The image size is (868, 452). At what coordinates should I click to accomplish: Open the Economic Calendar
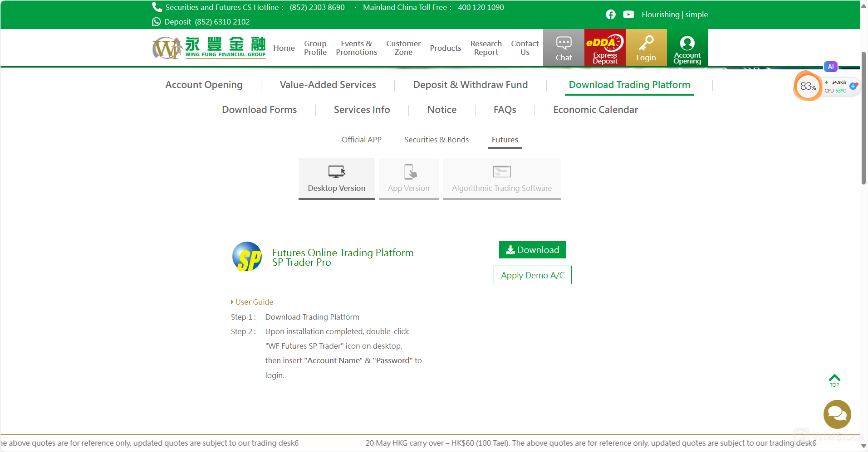tap(596, 110)
